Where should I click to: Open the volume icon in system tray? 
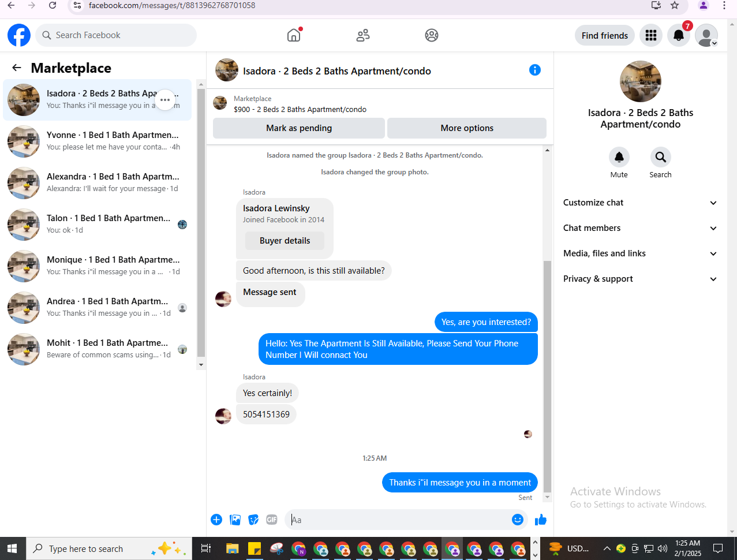click(x=663, y=548)
